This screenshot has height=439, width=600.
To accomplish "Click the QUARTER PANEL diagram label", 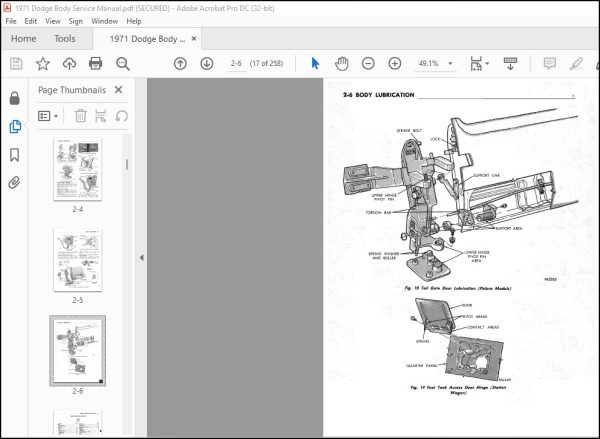I will point(421,366).
